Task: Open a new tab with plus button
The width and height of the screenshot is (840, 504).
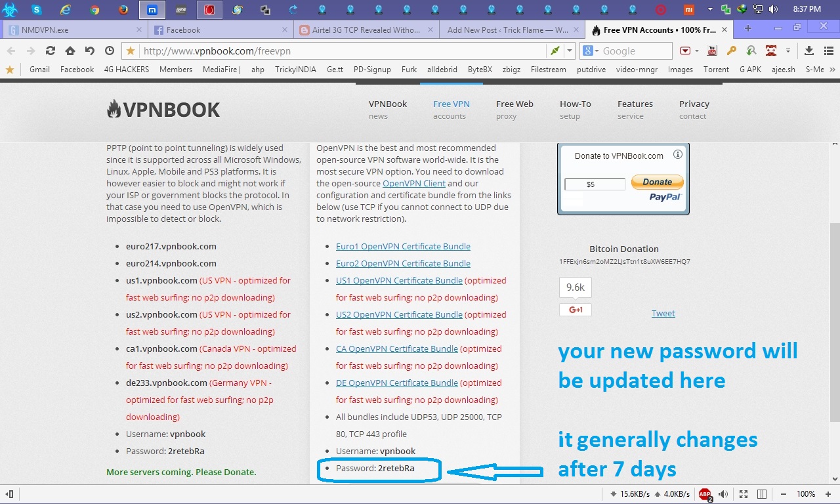Action: 747,28
